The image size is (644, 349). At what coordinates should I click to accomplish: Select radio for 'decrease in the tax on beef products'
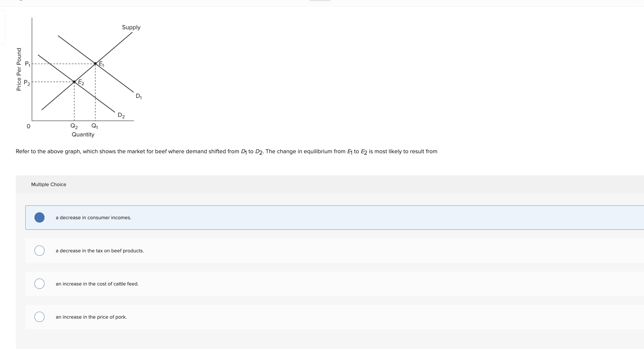39,251
